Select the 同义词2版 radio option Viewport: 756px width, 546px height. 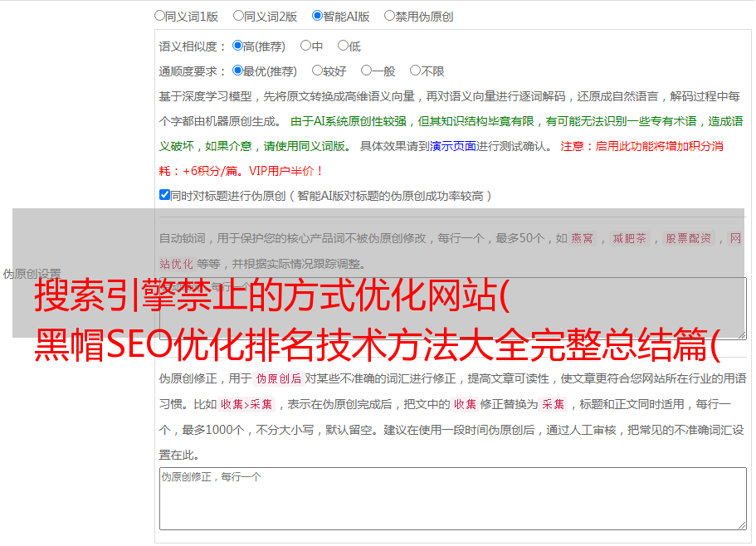pyautogui.click(x=238, y=16)
